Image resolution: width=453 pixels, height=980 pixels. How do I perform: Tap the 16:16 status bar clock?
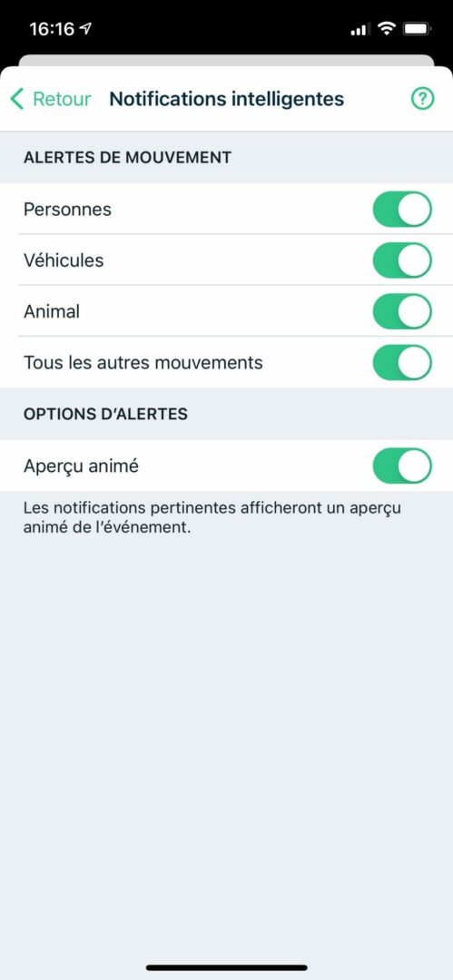tap(52, 29)
